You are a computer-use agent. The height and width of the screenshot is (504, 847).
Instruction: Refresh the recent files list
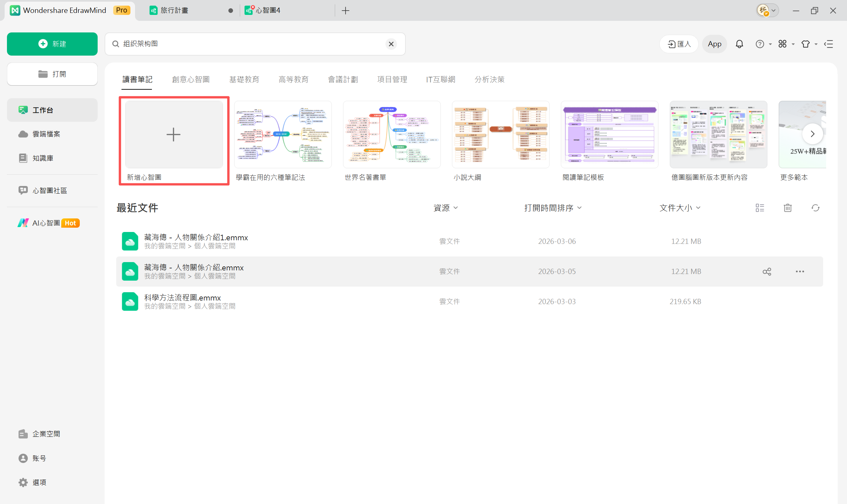[816, 207]
